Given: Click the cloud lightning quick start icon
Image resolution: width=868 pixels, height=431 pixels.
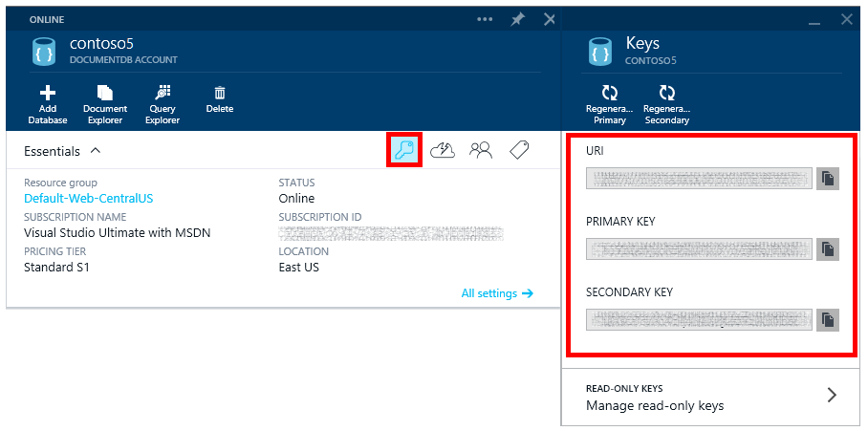Looking at the screenshot, I should click(443, 150).
